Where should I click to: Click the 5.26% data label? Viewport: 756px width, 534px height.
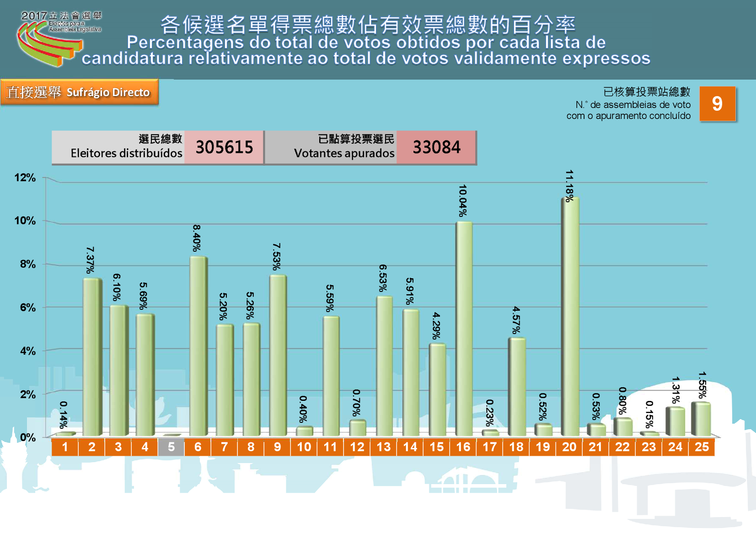[x=250, y=306]
